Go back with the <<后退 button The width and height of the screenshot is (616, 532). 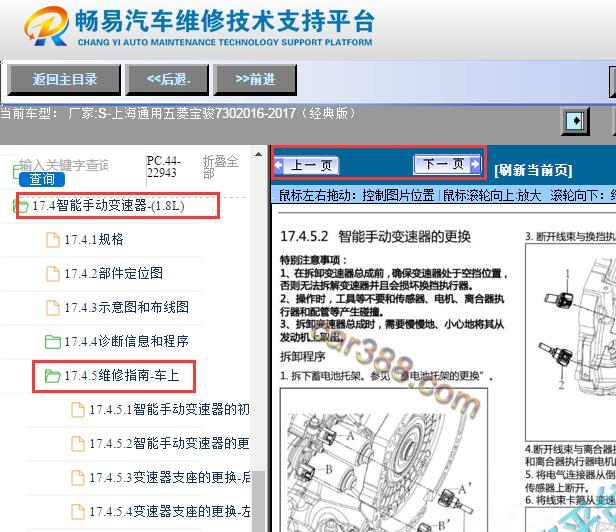click(167, 80)
